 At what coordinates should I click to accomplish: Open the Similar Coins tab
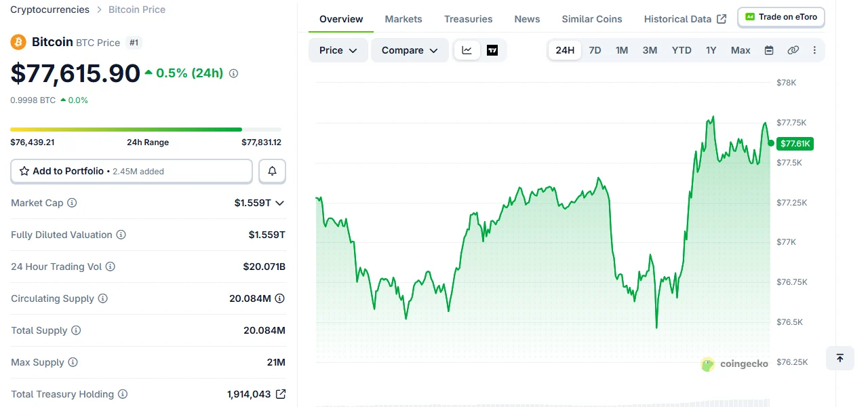tap(592, 19)
